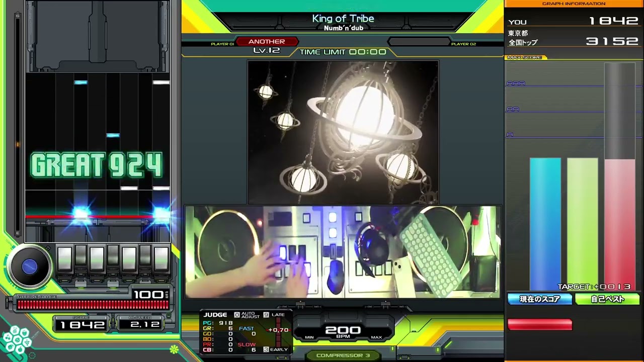Select the 自己ベスト tab
Image resolution: width=644 pixels, height=362 pixels.
(607, 299)
